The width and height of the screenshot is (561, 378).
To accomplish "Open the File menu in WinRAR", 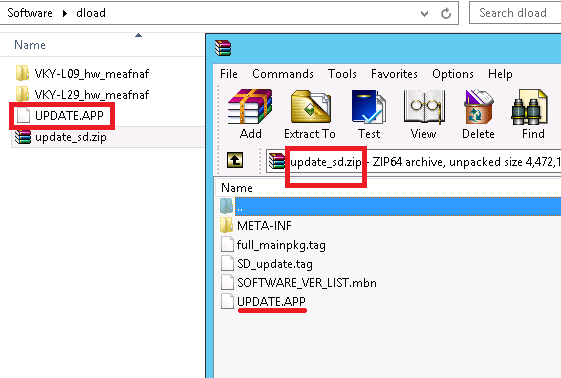I will tap(229, 74).
